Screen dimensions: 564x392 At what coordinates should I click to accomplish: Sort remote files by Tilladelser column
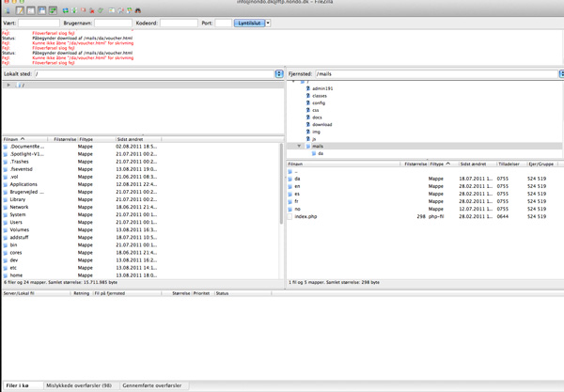(x=511, y=164)
